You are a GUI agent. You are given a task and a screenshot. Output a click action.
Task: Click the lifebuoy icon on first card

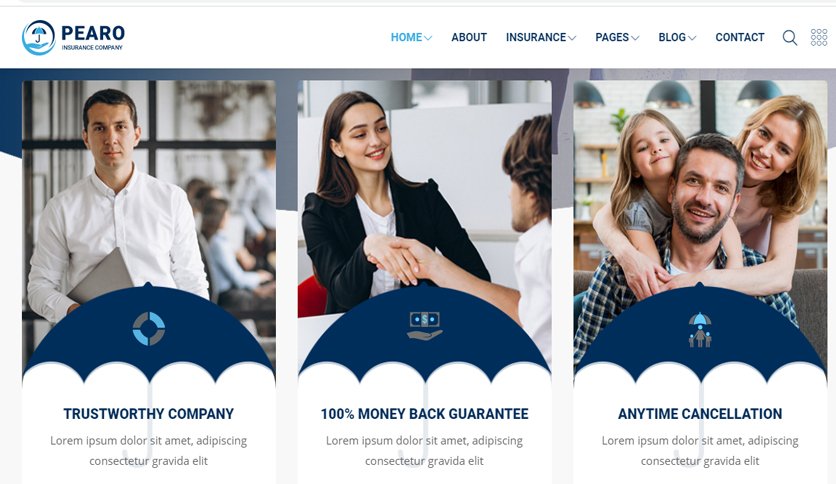(149, 329)
